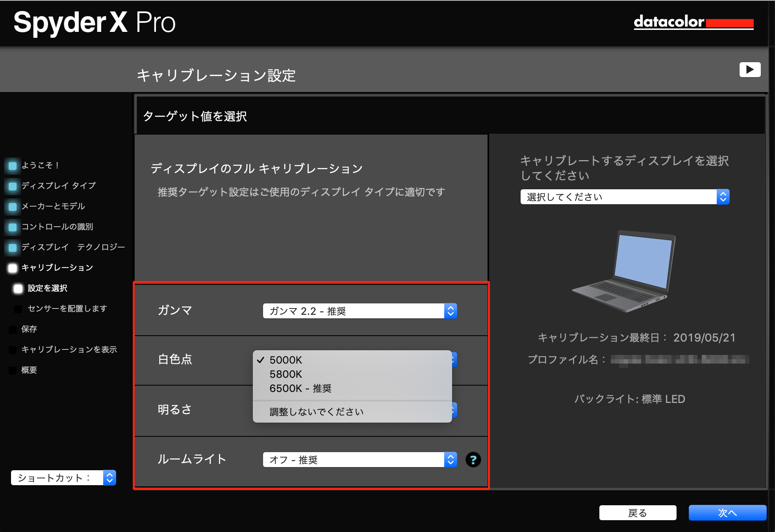
Task: Open the ルームライト オフ dropdown
Action: [360, 460]
